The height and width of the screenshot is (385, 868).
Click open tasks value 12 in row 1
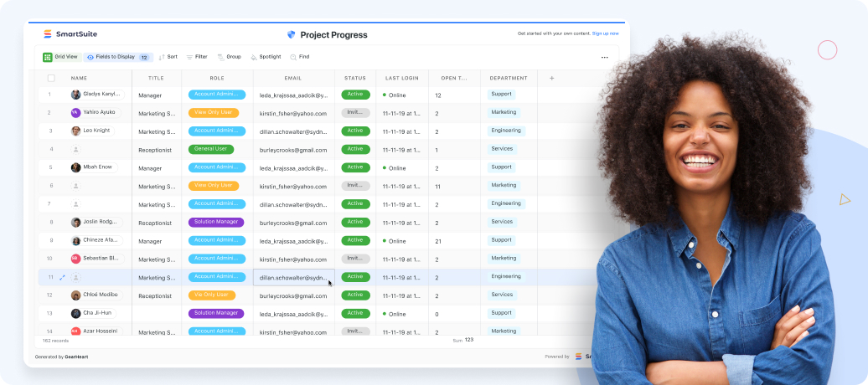pyautogui.click(x=438, y=95)
